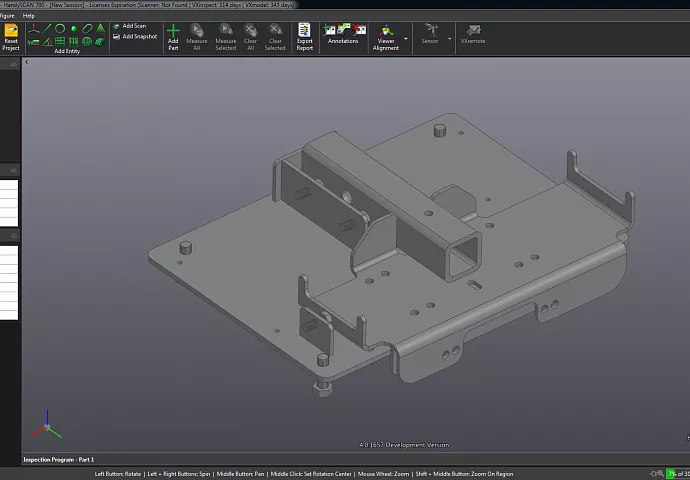Viewport: 690px width, 480px height.
Task: Click the green memory progress bar
Action: (x=678, y=474)
